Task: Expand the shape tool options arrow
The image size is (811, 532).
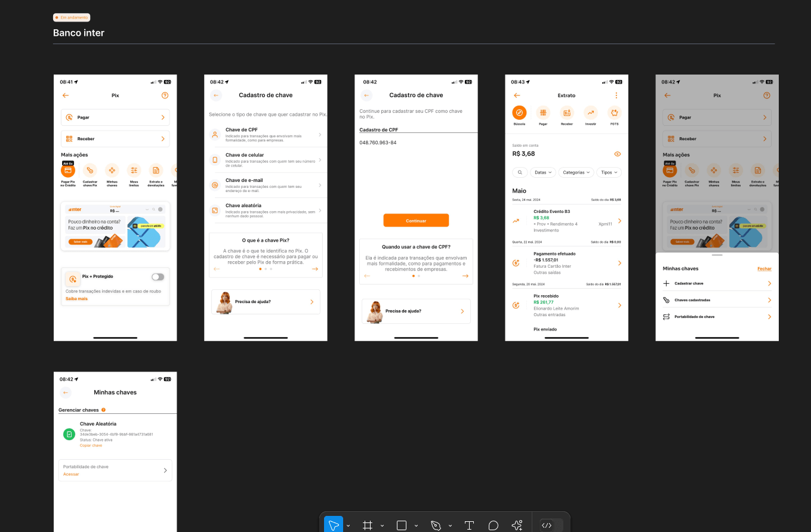Action: point(416,525)
